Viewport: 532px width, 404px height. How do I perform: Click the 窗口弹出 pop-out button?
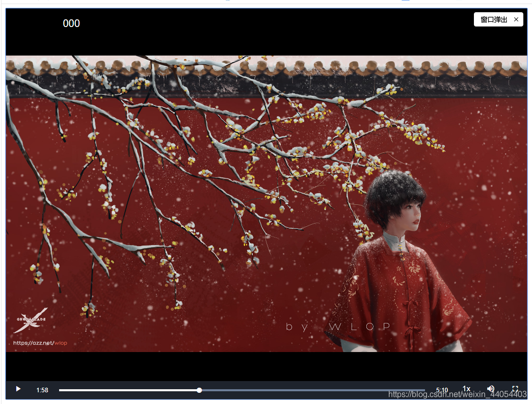[494, 20]
